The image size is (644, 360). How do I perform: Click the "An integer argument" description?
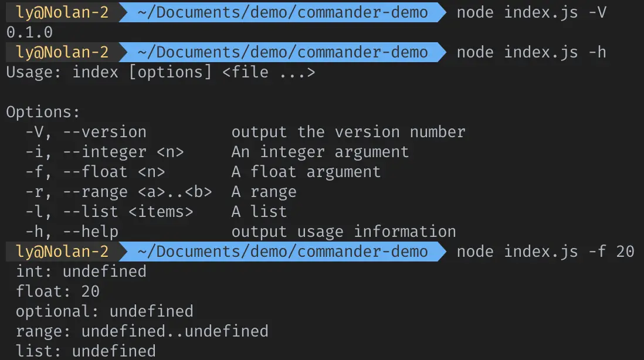pyautogui.click(x=320, y=152)
